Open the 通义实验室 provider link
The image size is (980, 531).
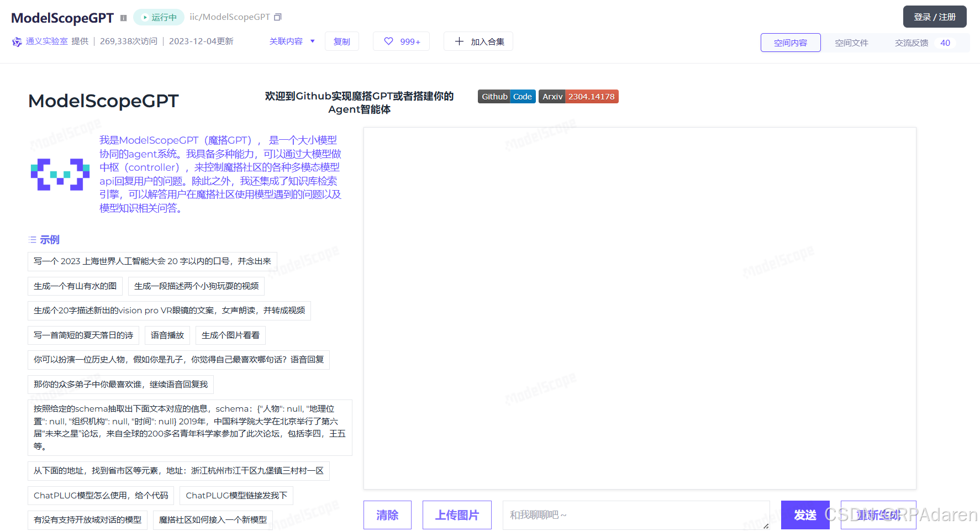(x=47, y=41)
